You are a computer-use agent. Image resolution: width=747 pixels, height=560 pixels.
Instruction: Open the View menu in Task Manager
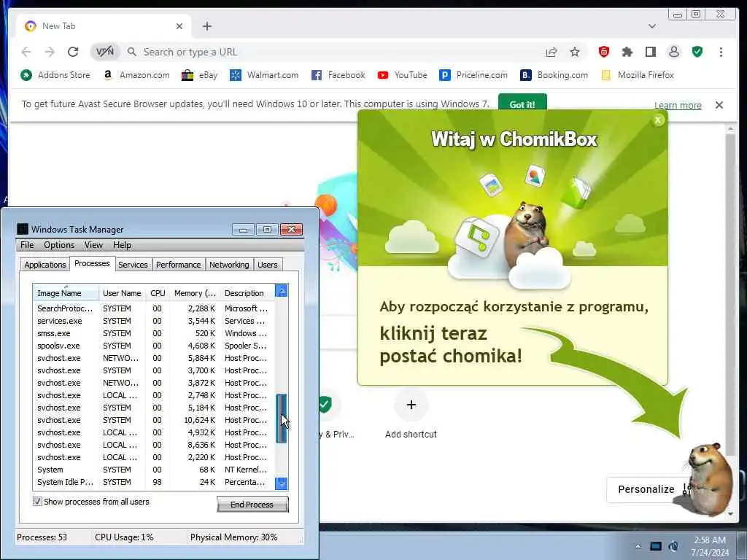click(93, 245)
